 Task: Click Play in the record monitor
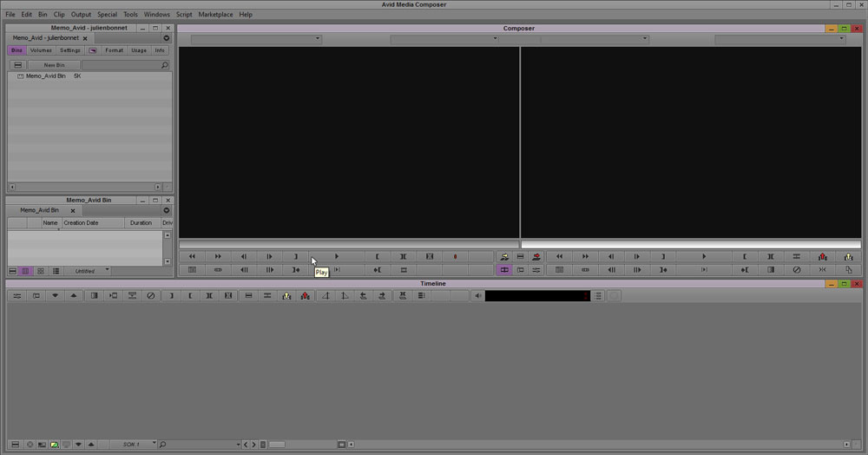coord(704,257)
